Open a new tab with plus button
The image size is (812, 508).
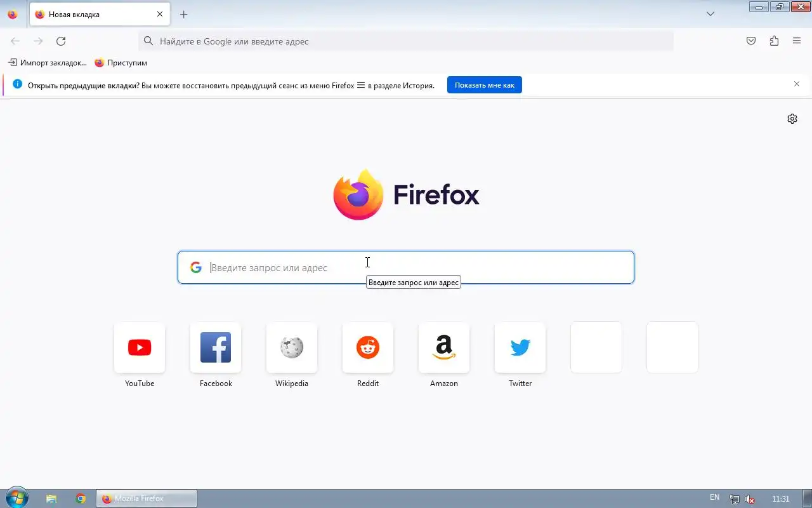(x=183, y=14)
